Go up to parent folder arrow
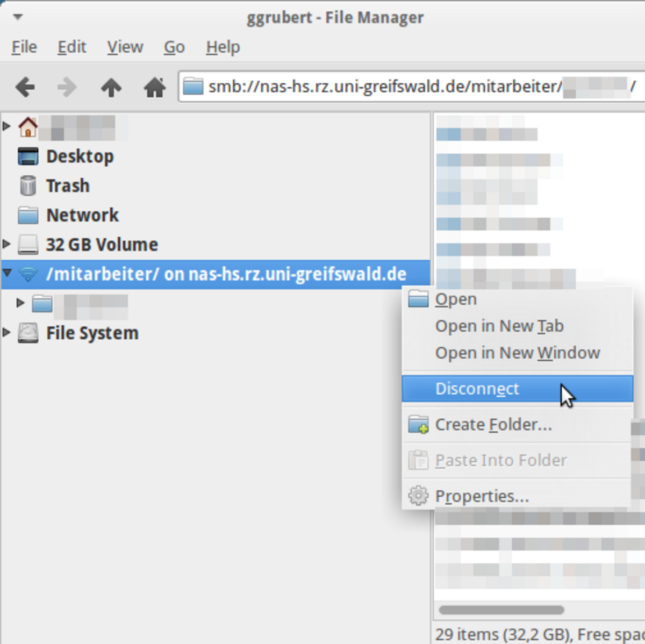This screenshot has width=645, height=644. point(111,87)
